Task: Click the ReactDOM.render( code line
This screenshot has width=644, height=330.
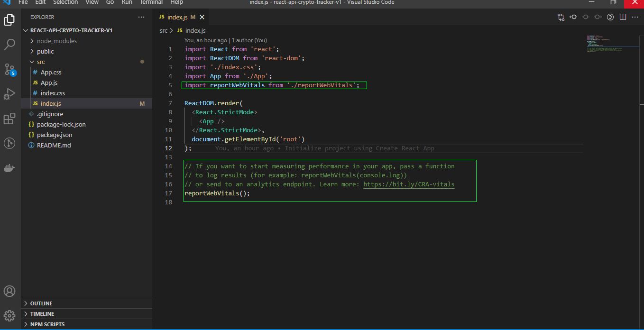Action: (213, 103)
